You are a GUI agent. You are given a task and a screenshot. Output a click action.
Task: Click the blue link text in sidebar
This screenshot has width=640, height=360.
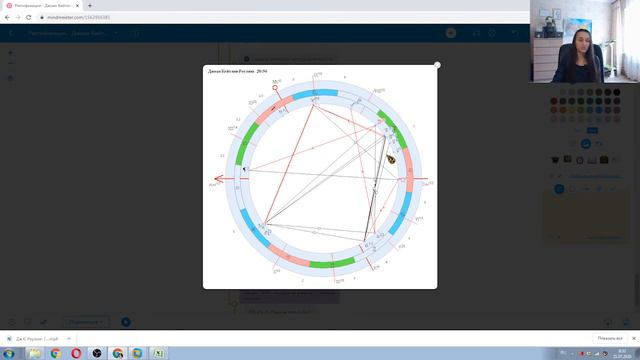click(x=596, y=176)
